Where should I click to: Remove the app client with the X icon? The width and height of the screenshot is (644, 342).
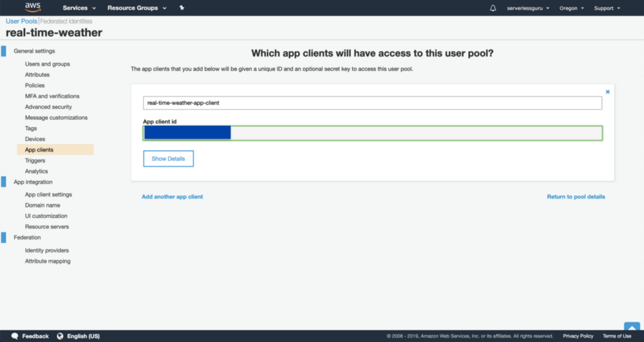pyautogui.click(x=607, y=91)
